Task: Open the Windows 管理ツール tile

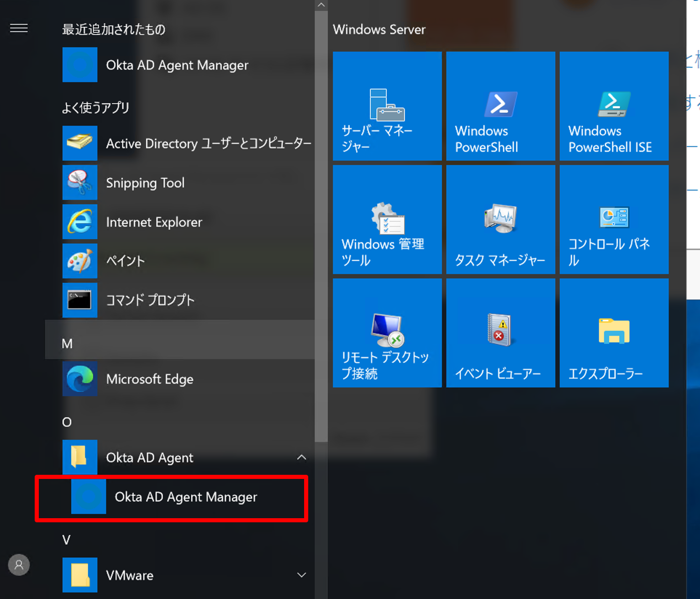Action: pos(387,220)
